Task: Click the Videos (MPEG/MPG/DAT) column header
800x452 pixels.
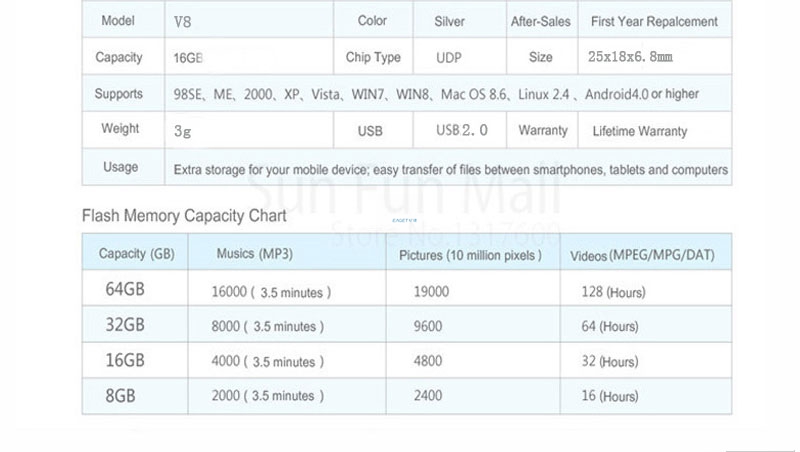Action: point(642,255)
